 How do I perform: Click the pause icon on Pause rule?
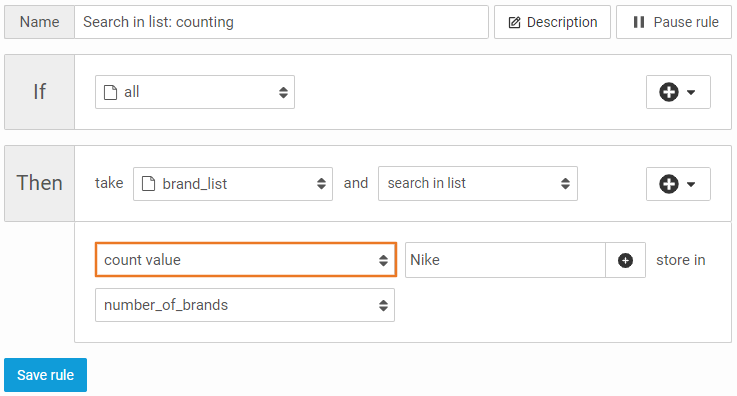[x=639, y=22]
